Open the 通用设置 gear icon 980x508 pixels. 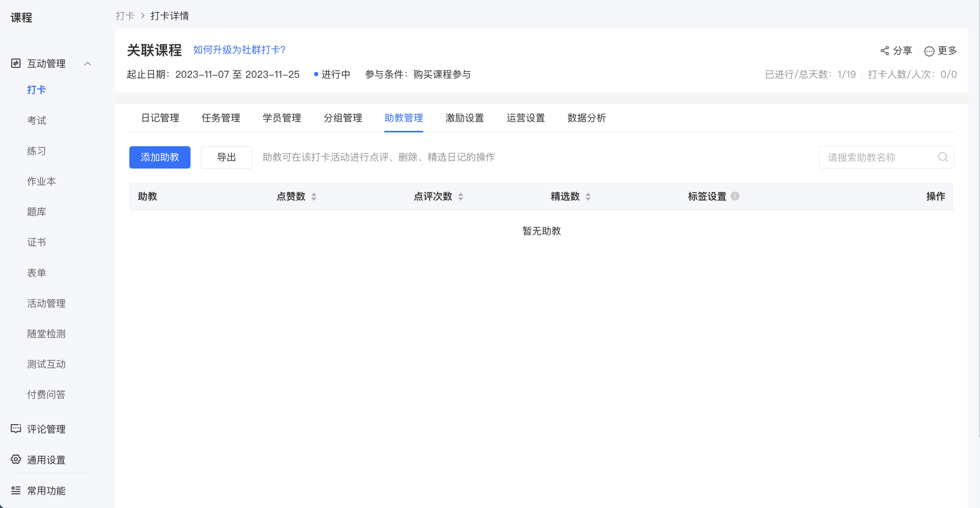tap(16, 460)
